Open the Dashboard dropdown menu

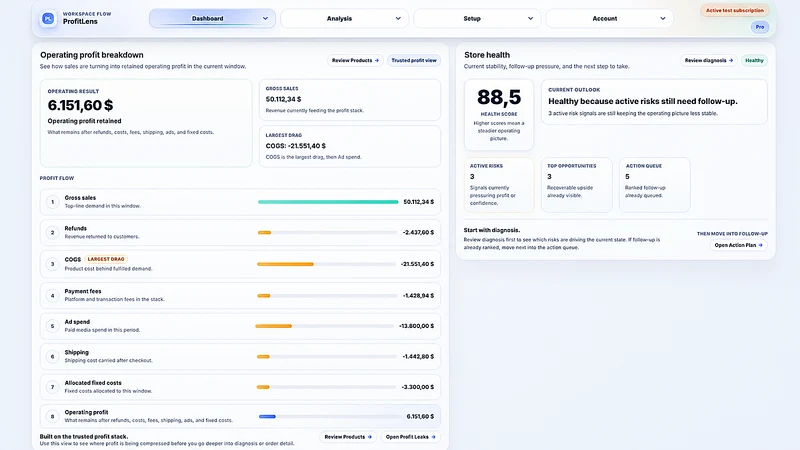pos(212,18)
